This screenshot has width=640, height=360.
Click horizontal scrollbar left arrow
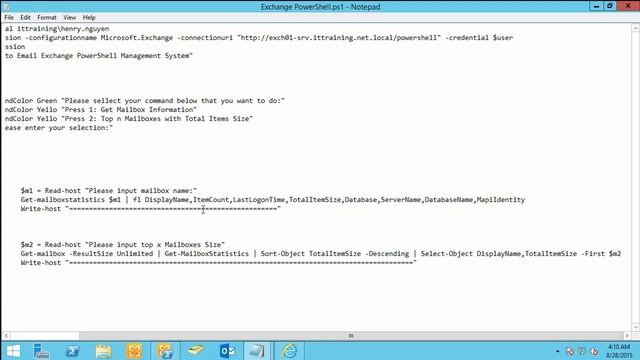click(x=6, y=336)
